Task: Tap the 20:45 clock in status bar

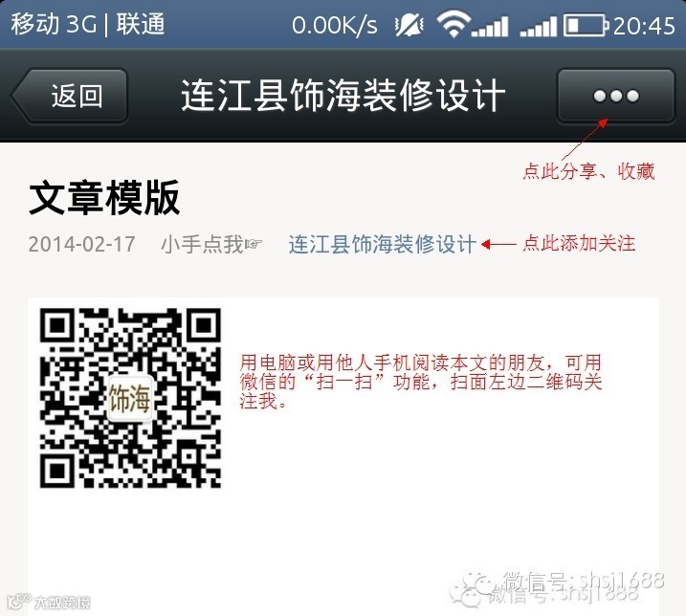Action: (x=644, y=26)
